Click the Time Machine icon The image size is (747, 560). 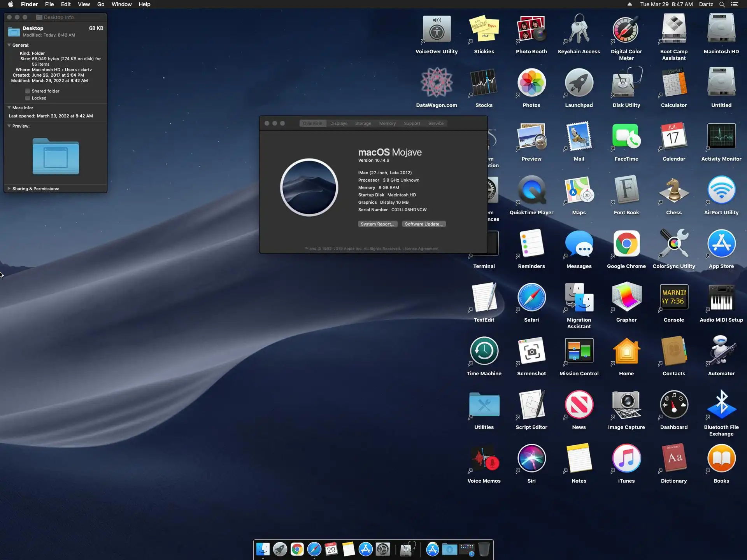pos(484,351)
